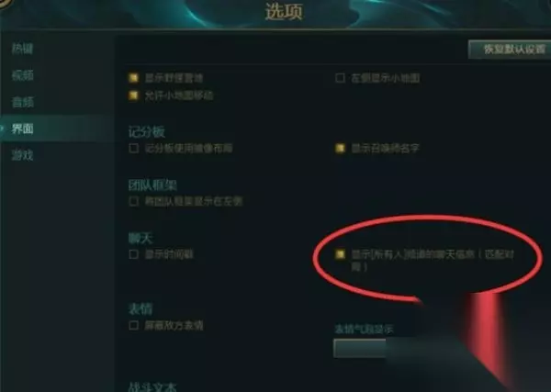Tick the 记分板使用镜像布局 checkbox
551x392 pixels.
pyautogui.click(x=133, y=148)
